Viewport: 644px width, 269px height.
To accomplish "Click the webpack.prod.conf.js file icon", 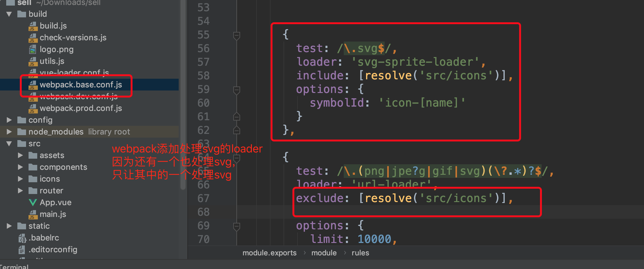I will [x=33, y=108].
